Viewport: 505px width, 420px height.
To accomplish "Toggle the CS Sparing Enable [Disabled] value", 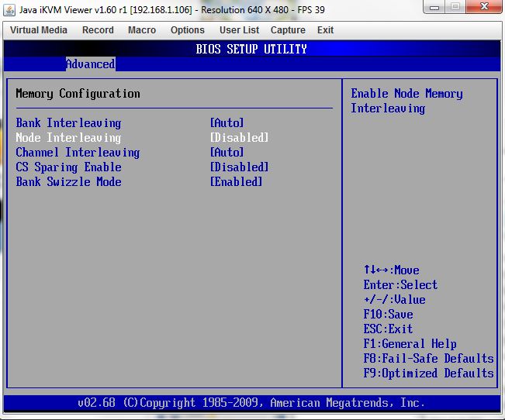I will tap(239, 167).
